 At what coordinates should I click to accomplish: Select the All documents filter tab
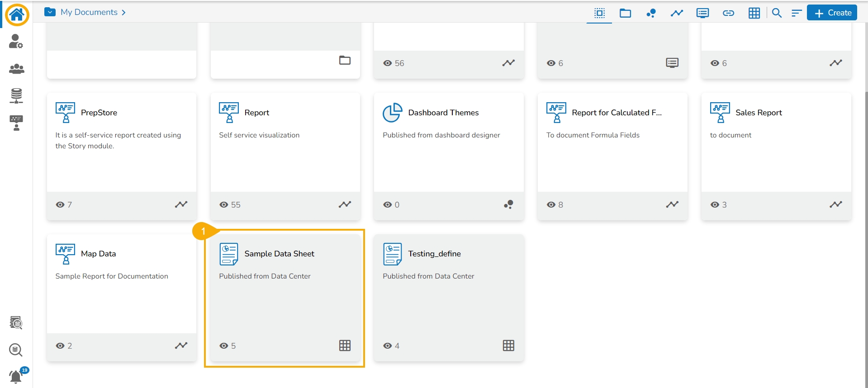coord(599,13)
